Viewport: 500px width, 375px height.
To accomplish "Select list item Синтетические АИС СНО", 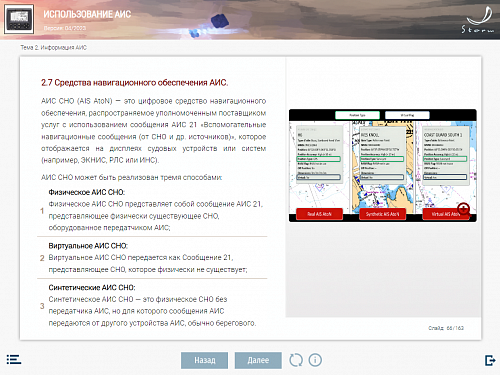I will coord(152,305).
